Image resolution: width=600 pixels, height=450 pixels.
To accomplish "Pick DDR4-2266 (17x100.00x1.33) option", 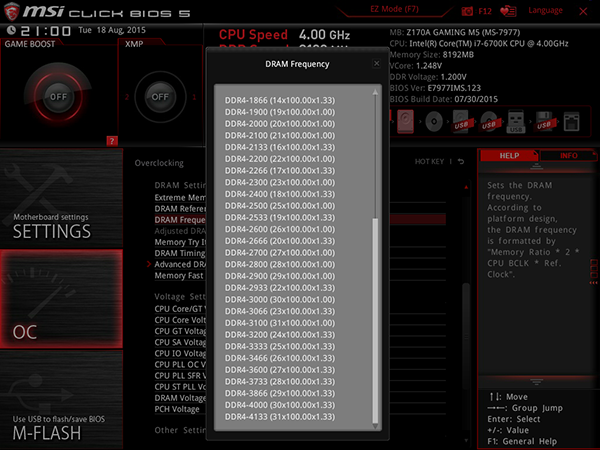I will click(x=280, y=171).
